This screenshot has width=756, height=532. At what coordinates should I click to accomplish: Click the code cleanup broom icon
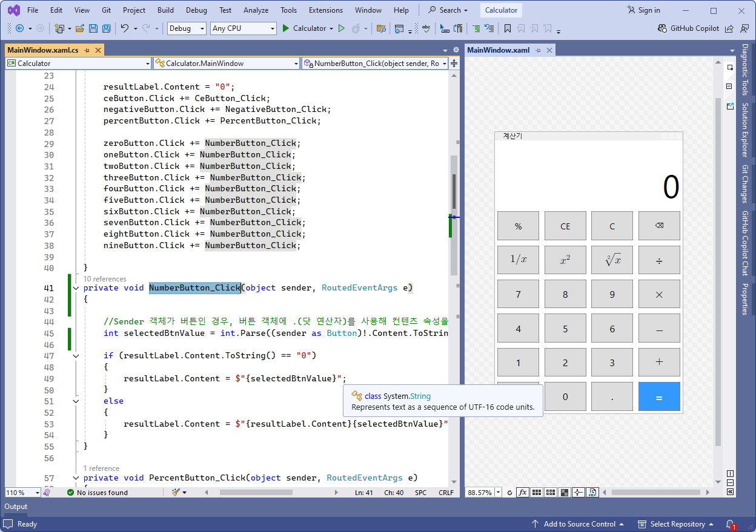[176, 493]
